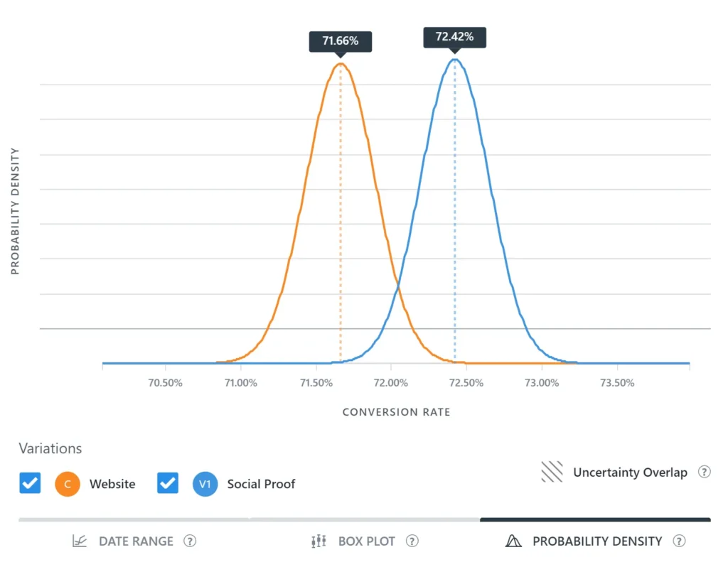This screenshot has height=567, width=728.
Task: Open help for Probability Density
Action: point(680,541)
